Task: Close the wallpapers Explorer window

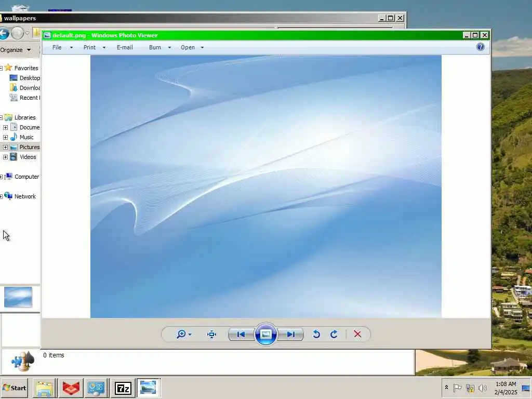Action: point(400,18)
